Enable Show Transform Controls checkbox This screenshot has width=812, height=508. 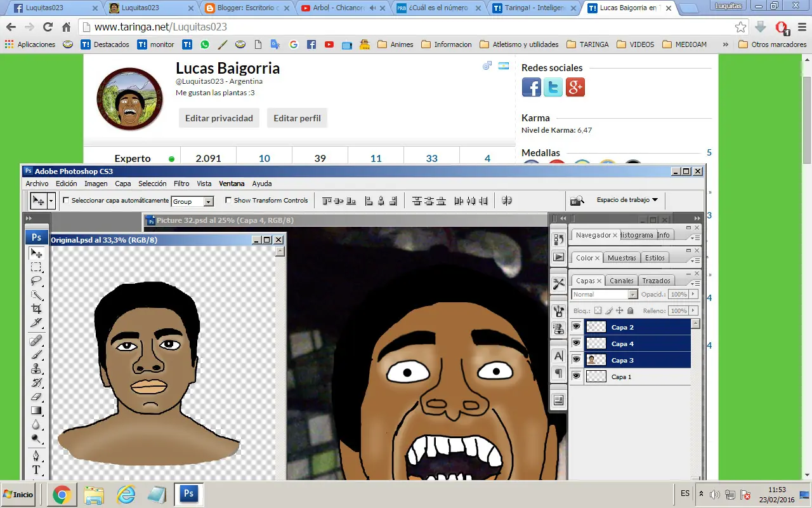click(x=228, y=201)
